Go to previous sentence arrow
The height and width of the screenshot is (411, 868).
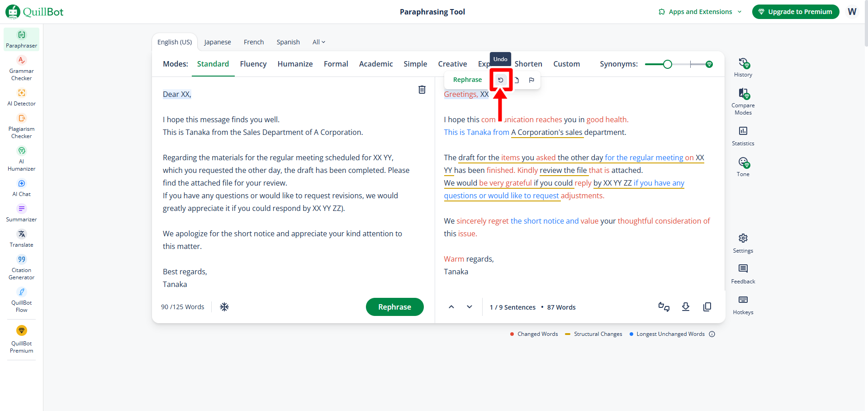451,307
